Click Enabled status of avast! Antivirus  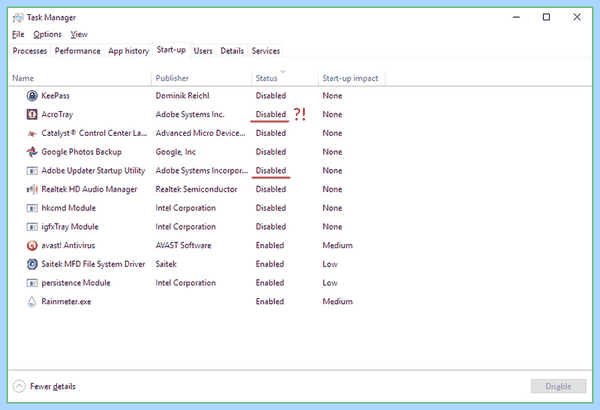click(270, 245)
